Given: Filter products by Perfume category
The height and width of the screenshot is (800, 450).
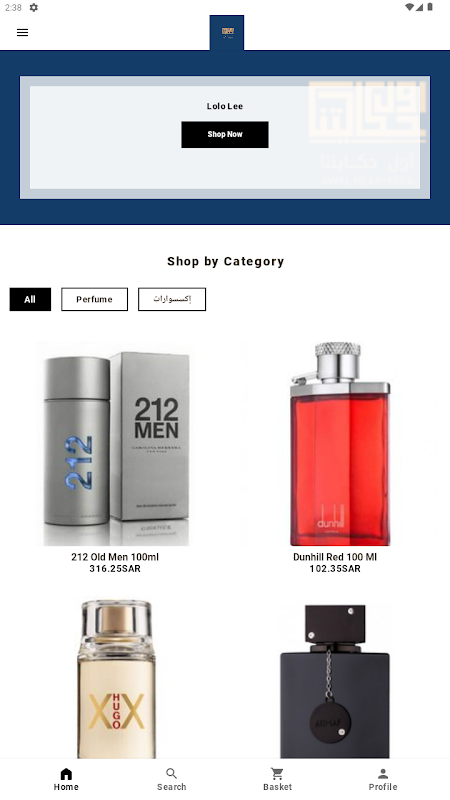Looking at the screenshot, I should pyautogui.click(x=94, y=299).
